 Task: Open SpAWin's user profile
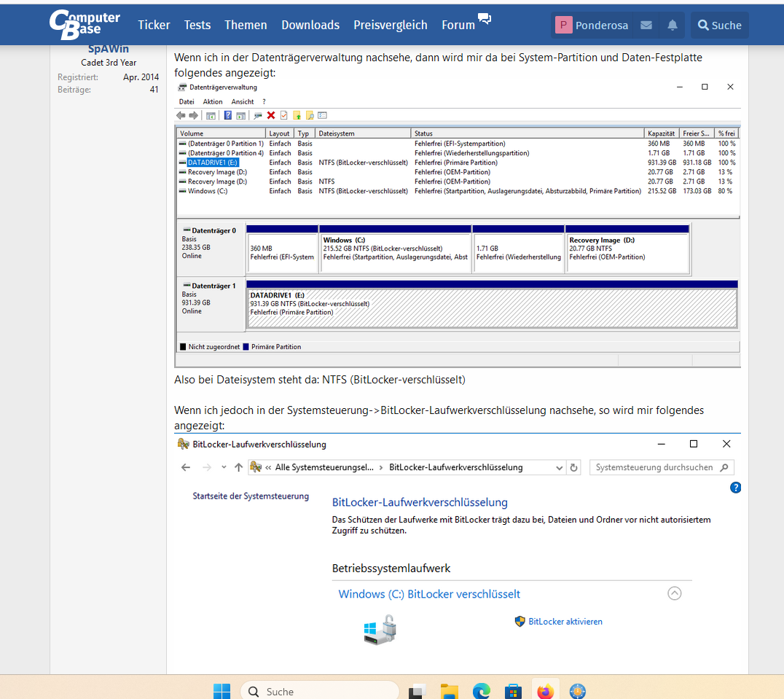(x=109, y=49)
